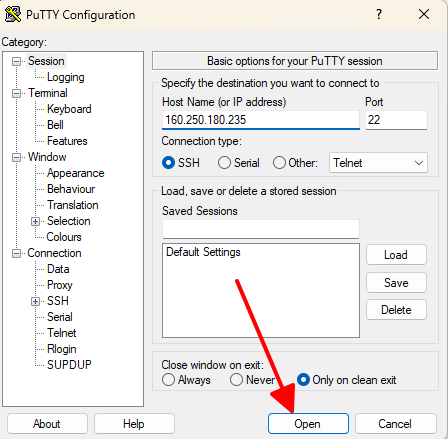Viewport: 448px width, 439px height.
Task: Select Never close window on exit
Action: click(x=236, y=380)
